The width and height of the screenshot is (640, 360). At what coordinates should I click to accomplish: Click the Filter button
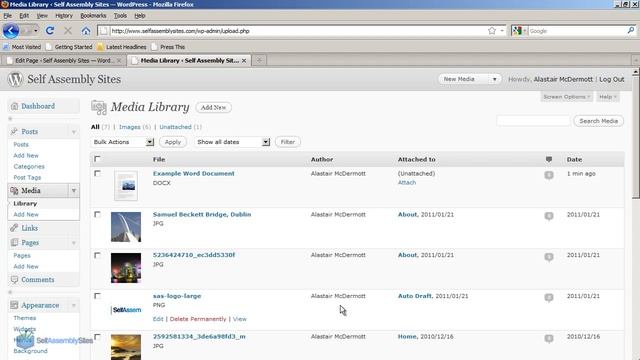point(288,142)
